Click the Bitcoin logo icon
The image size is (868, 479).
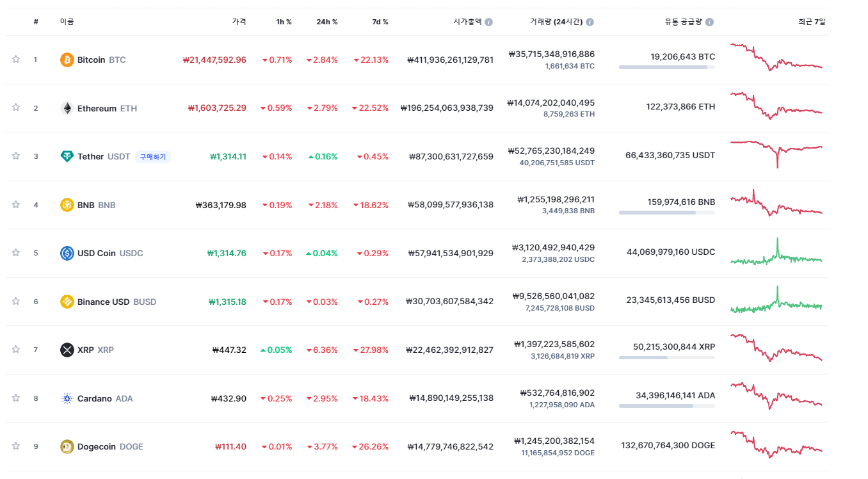coord(67,60)
